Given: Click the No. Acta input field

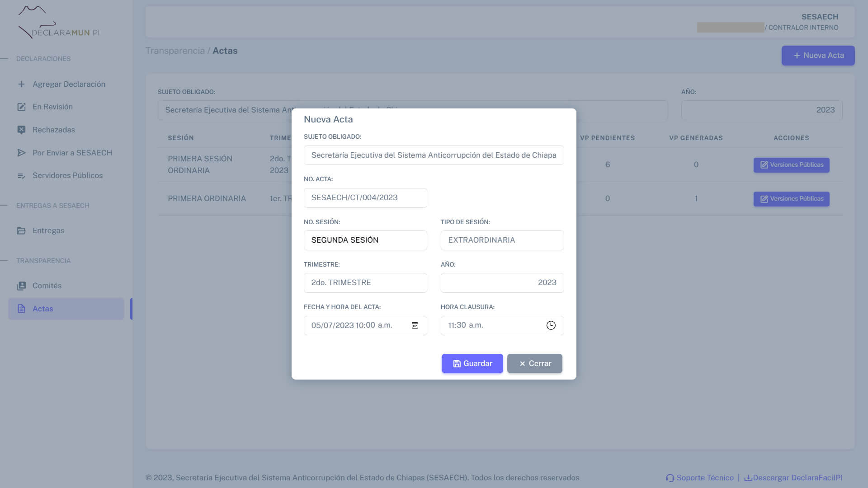Looking at the screenshot, I should [x=365, y=198].
